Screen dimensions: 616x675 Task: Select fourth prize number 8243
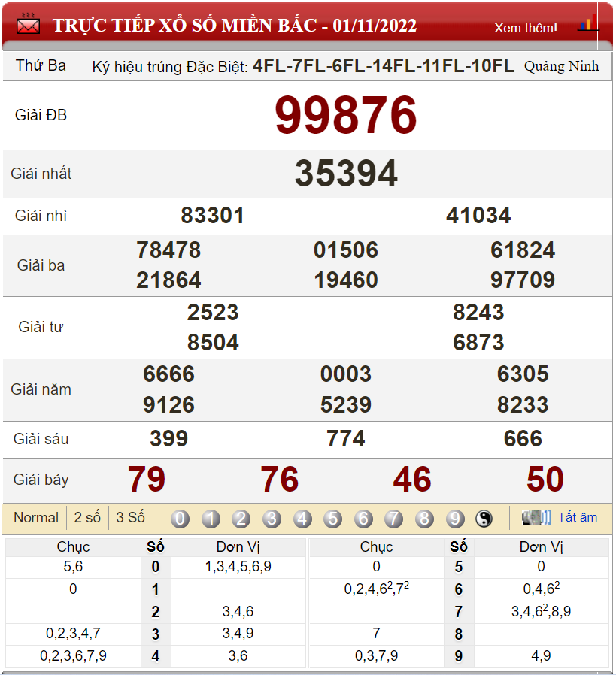point(478,312)
